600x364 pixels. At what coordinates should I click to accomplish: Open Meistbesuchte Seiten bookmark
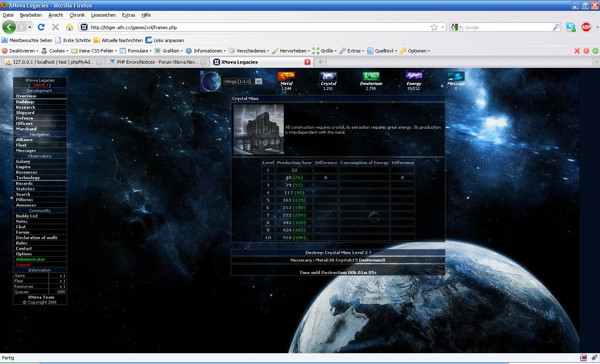(27, 40)
